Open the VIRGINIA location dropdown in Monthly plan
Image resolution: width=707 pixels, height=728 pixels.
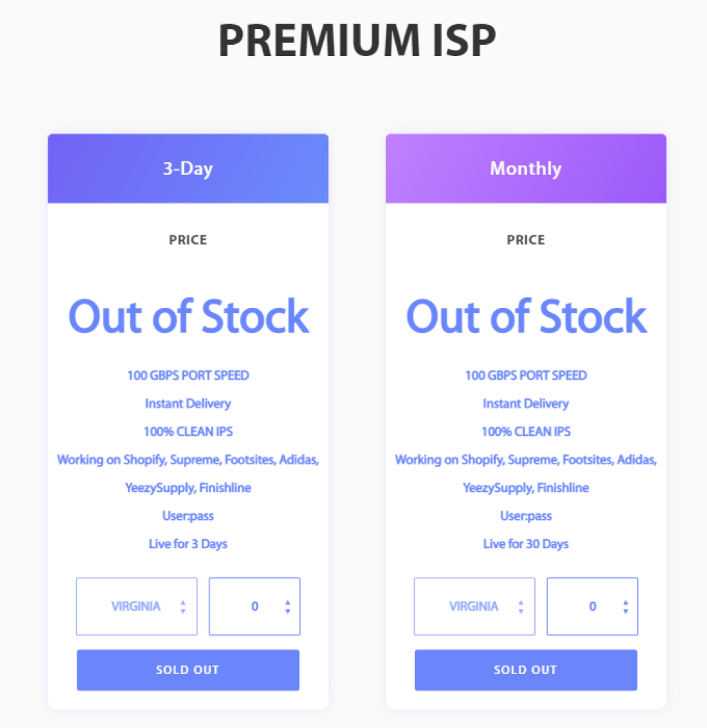(474, 606)
